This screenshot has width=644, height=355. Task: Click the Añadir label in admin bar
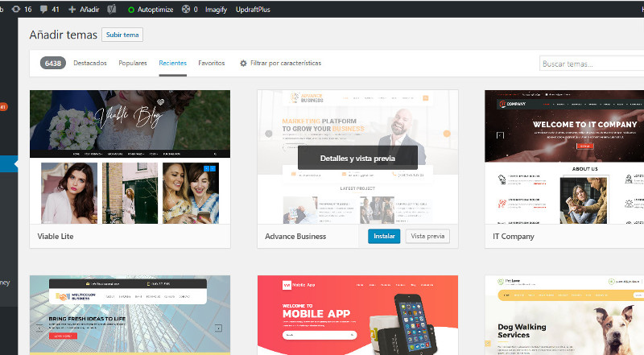pyautogui.click(x=89, y=10)
